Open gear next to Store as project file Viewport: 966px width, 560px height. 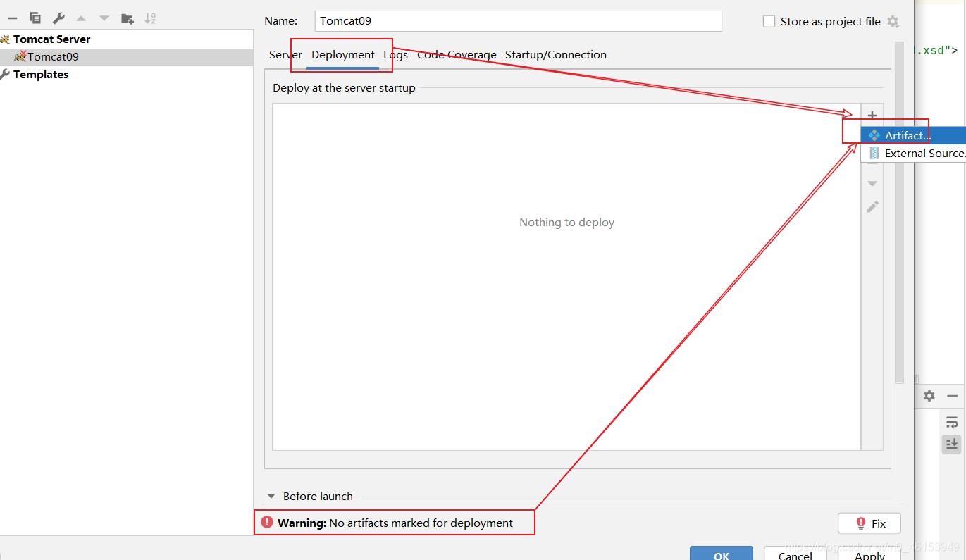[893, 22]
